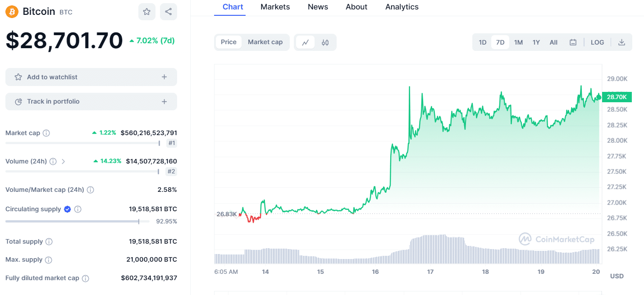Show info tooltip for Circulating supply
The image size is (644, 295).
78,209
